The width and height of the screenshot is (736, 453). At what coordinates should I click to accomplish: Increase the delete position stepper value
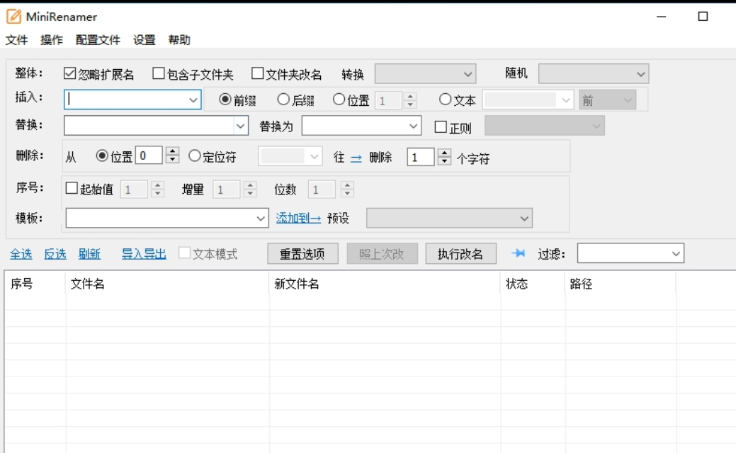172,152
